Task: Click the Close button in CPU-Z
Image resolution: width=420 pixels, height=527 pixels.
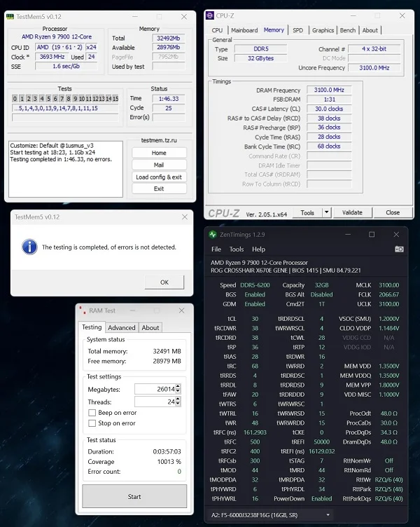Action: 393,212
